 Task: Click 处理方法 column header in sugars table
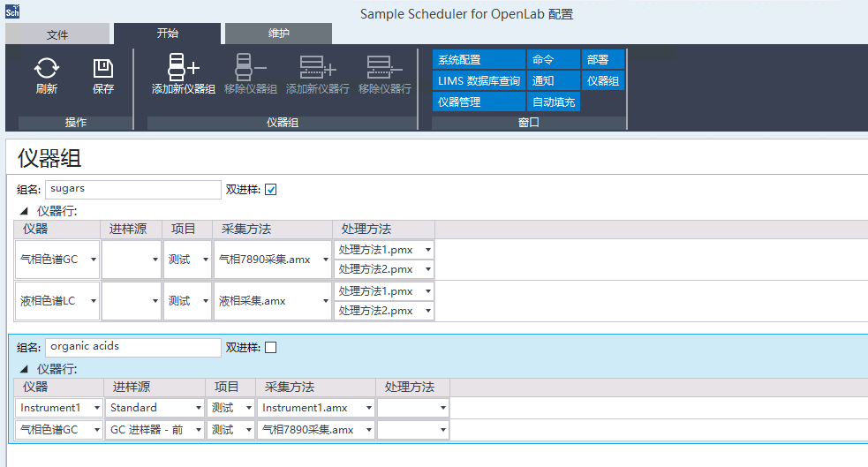point(383,229)
